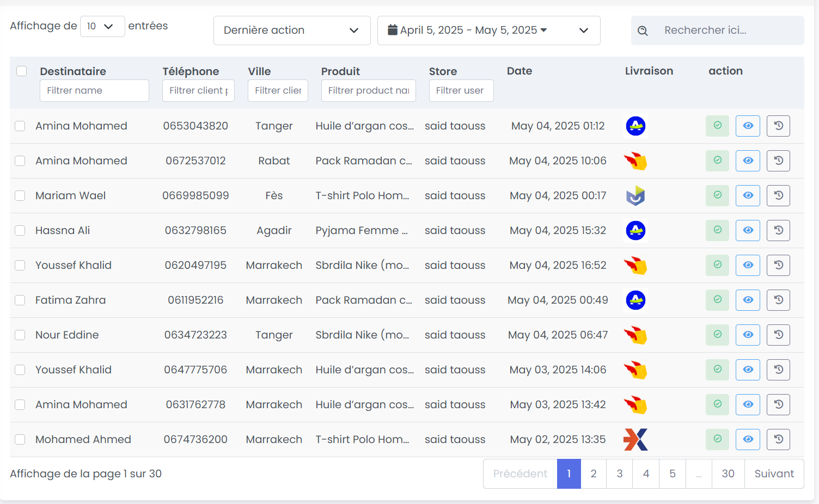Image resolution: width=819 pixels, height=504 pixels.
Task: Open history icon for Nour Eddine row
Action: 778,335
